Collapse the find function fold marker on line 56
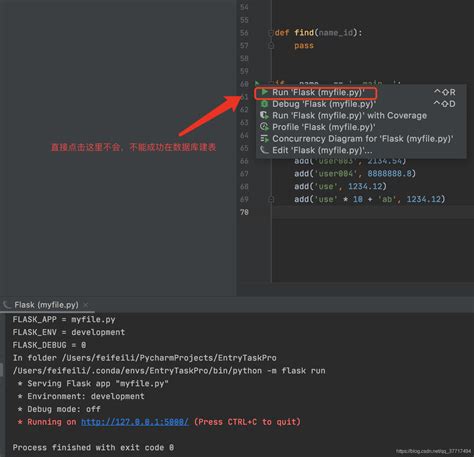The image size is (474, 457). pyautogui.click(x=271, y=33)
